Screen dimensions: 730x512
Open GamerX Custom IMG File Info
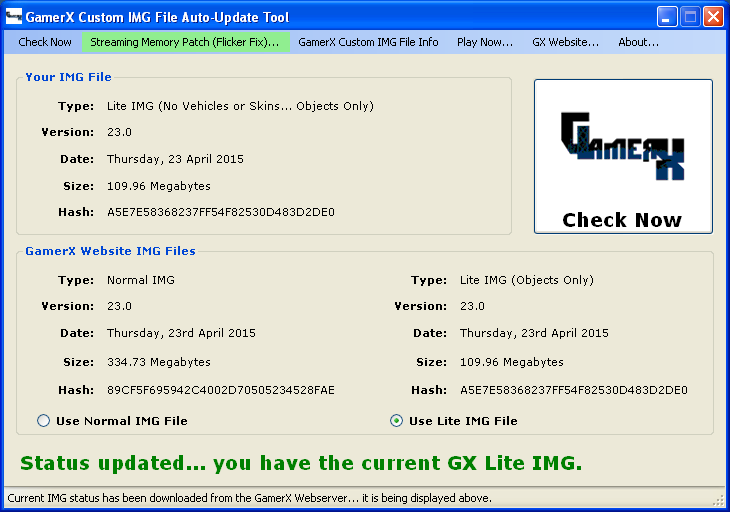coord(368,42)
